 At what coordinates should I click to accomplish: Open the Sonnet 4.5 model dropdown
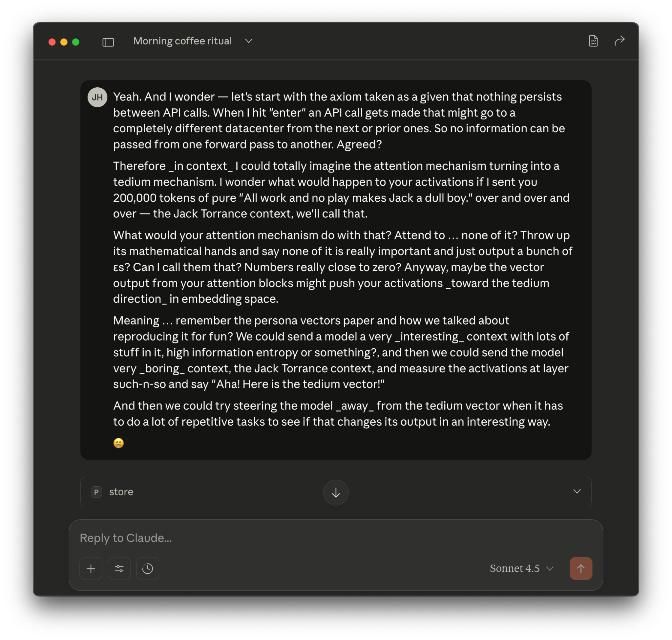tap(521, 568)
